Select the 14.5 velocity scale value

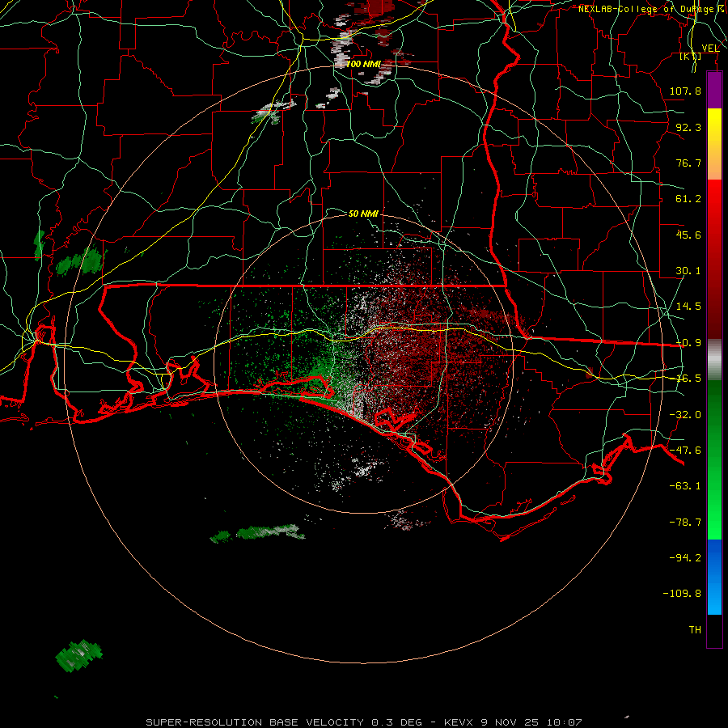[688, 307]
